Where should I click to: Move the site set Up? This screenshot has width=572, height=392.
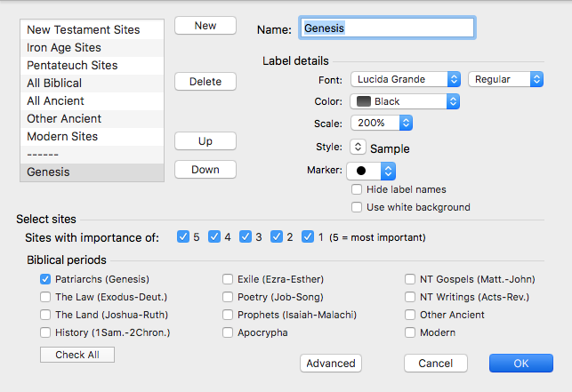[x=205, y=141]
